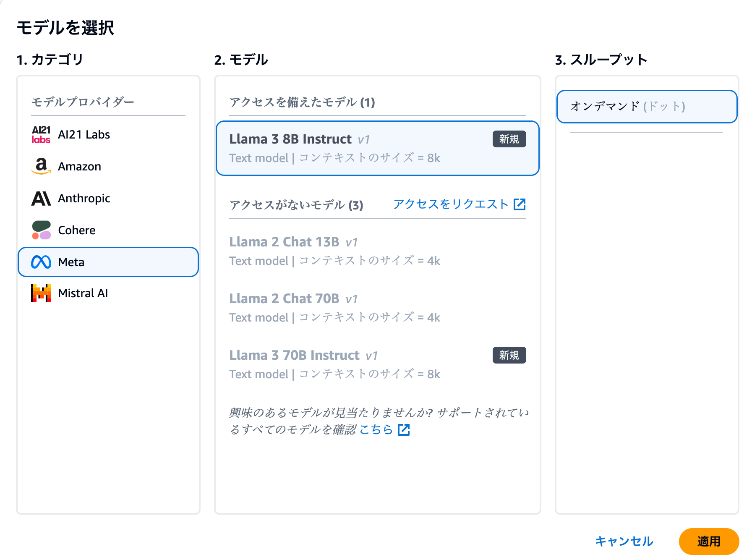
Task: Select the Meta category label
Action: pyautogui.click(x=71, y=262)
